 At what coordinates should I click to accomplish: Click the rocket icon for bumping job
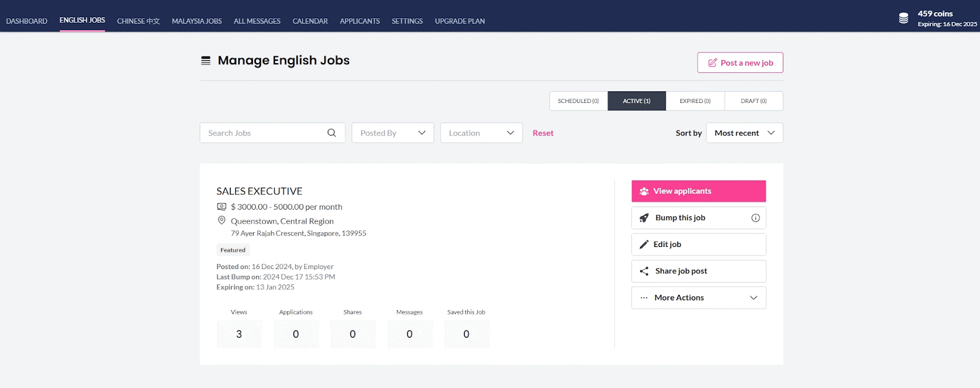(x=644, y=218)
